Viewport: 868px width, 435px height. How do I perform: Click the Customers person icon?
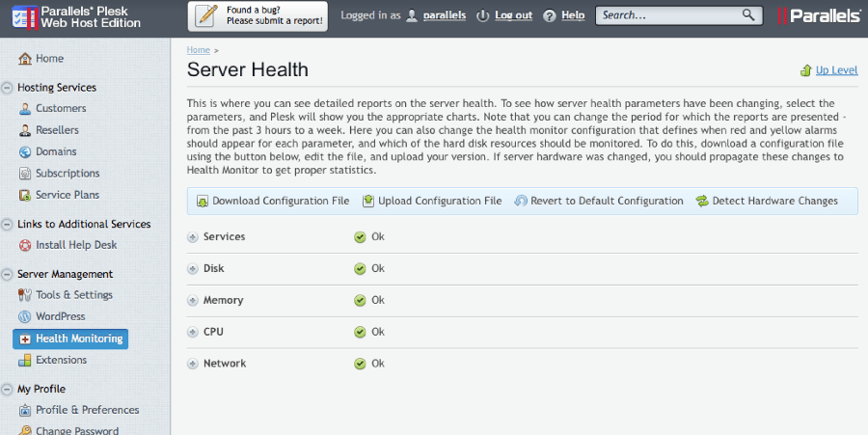[25, 108]
